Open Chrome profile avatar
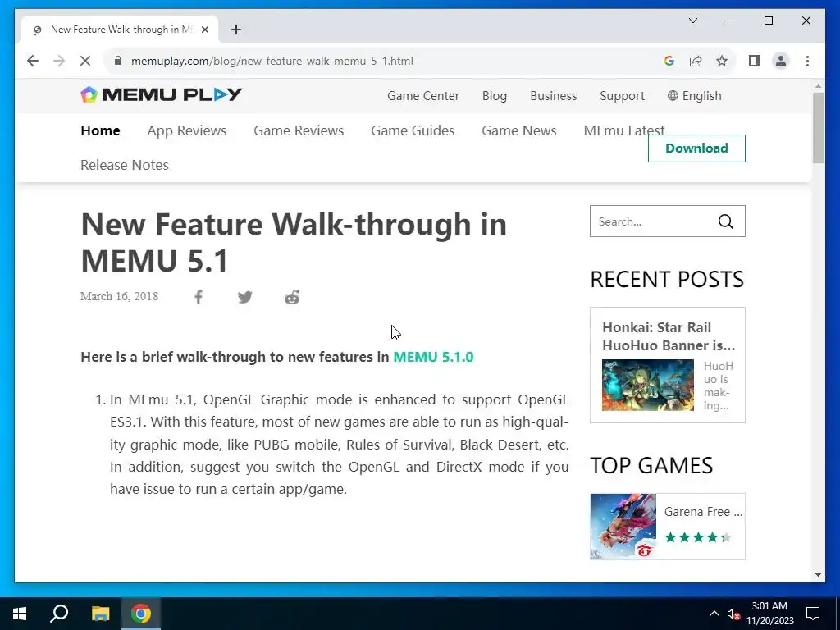Viewport: 840px width, 630px height. click(x=781, y=61)
